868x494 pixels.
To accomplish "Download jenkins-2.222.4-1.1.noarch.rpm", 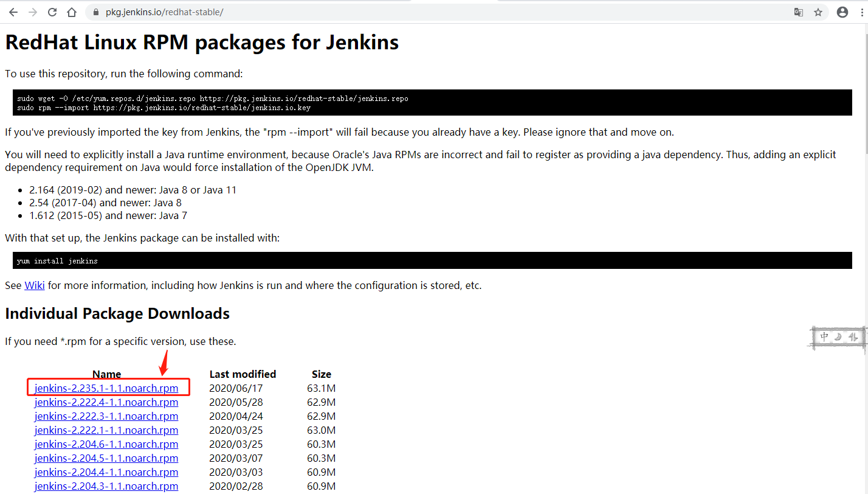I will pyautogui.click(x=106, y=402).
